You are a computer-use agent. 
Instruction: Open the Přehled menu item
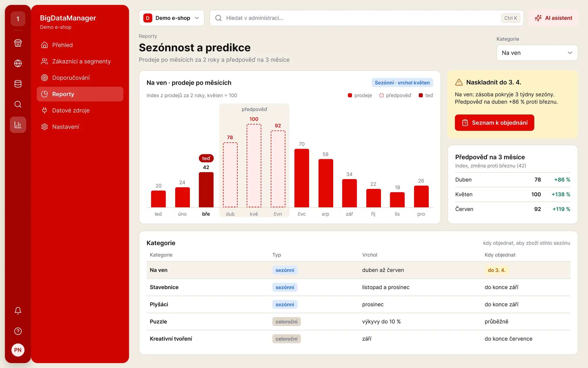click(x=80, y=45)
